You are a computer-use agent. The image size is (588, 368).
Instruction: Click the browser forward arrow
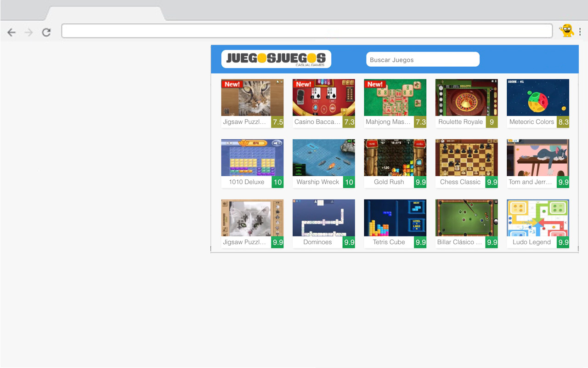[x=28, y=32]
